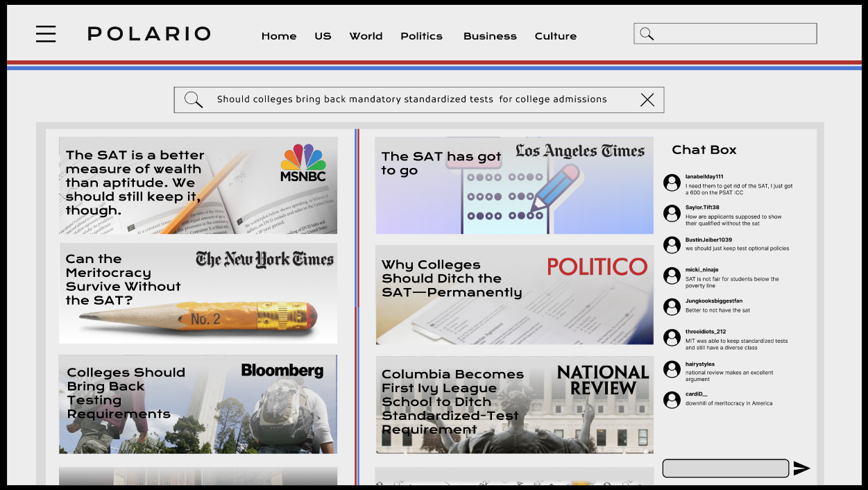Open Bloomberg testing requirements article
The image size is (868, 490).
(x=198, y=404)
